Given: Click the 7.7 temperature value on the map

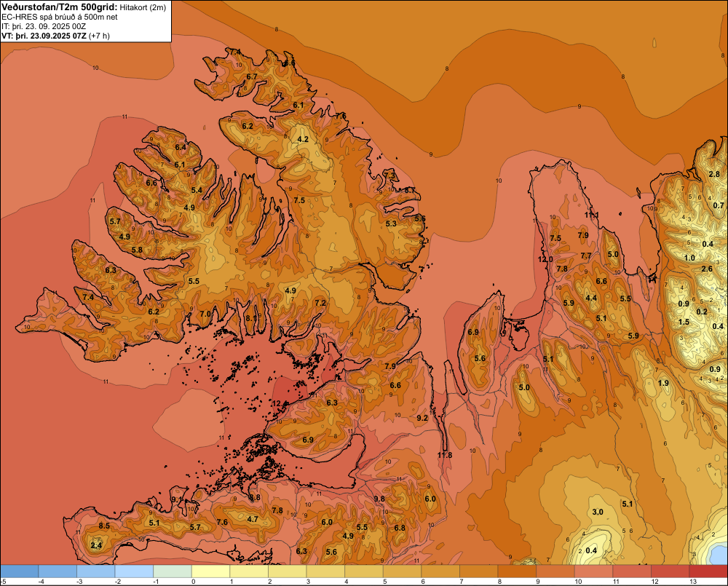Looking at the screenshot, I should (586, 256).
